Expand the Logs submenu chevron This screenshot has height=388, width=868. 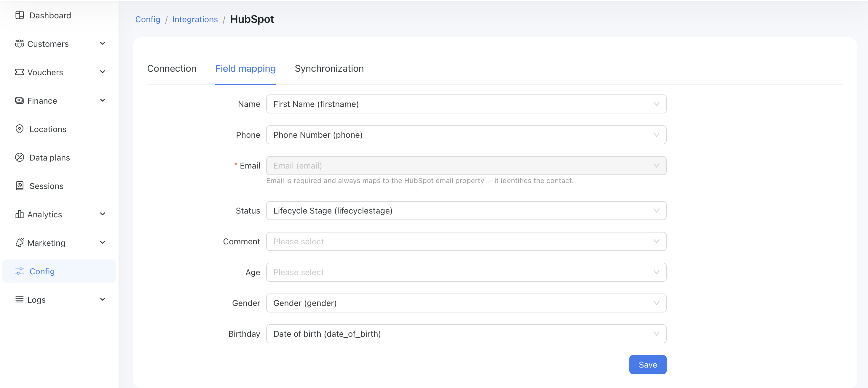click(x=103, y=299)
